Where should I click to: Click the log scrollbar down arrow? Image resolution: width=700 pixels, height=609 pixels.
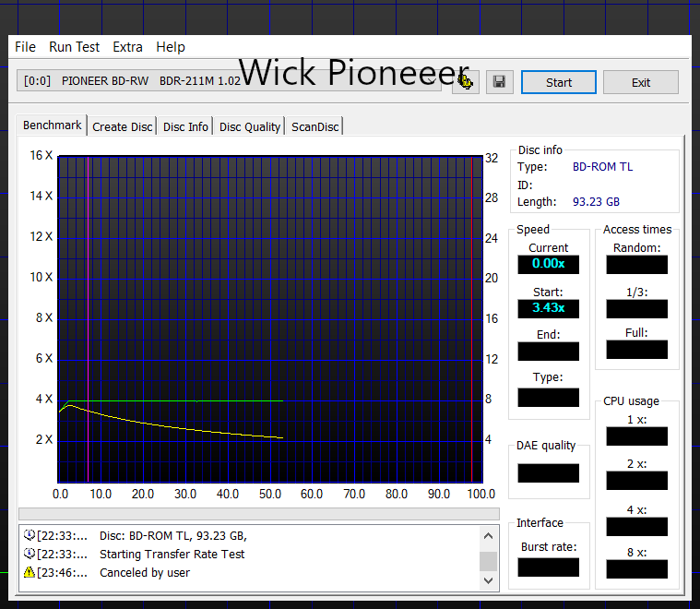coord(489,580)
